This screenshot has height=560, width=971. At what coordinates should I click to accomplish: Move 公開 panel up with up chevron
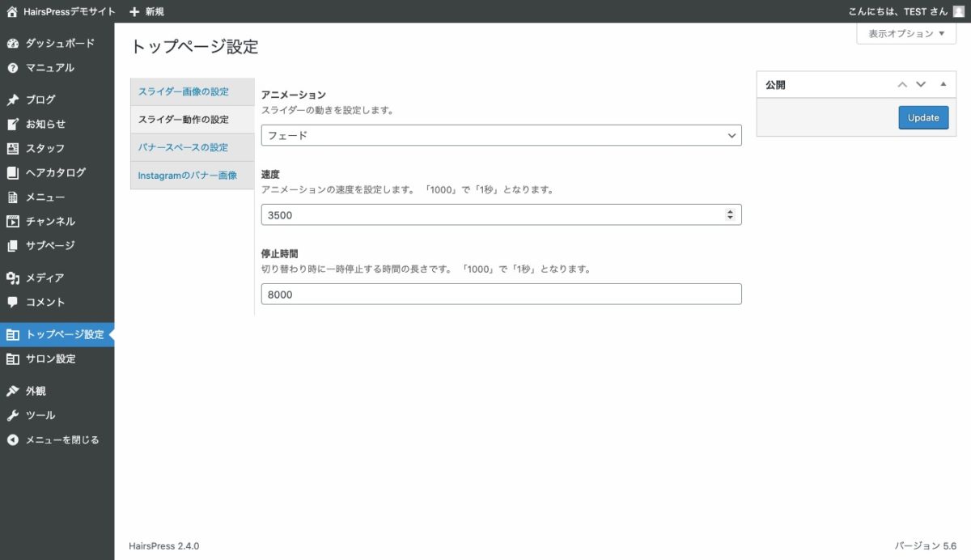pyautogui.click(x=902, y=84)
